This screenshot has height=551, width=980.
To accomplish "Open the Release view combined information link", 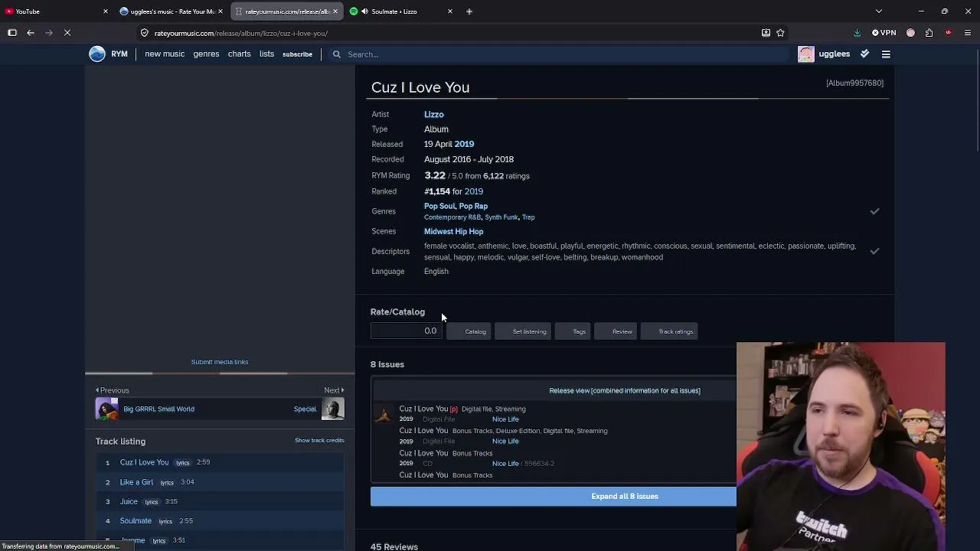I will (x=625, y=390).
